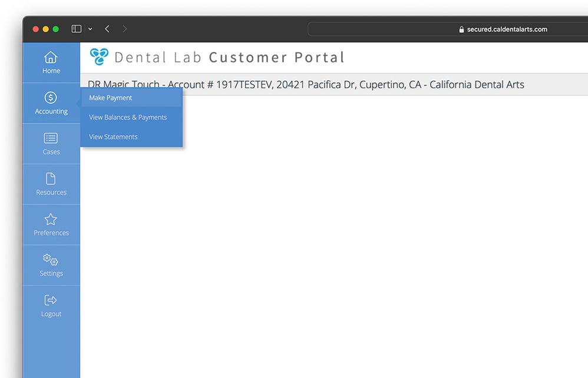This screenshot has height=378, width=588.
Task: Click the padlock icon in address bar
Action: (461, 29)
